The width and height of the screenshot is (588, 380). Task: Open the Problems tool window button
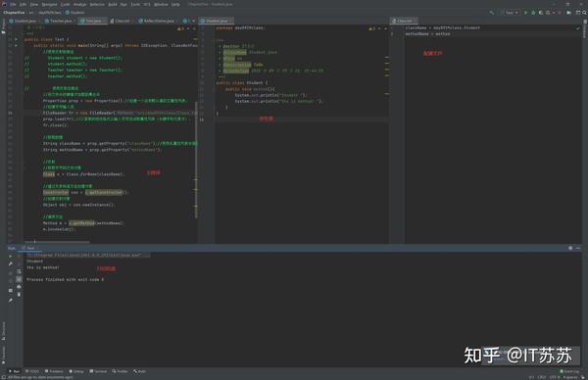click(x=54, y=371)
